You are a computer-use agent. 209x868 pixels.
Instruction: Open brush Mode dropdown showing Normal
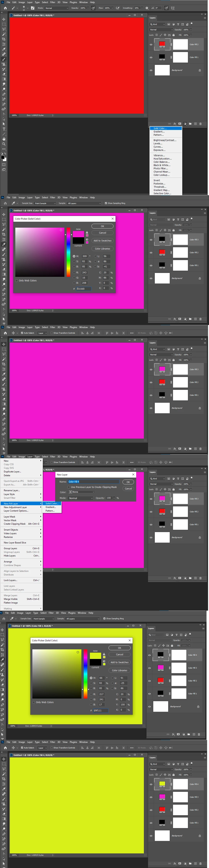point(57,8)
